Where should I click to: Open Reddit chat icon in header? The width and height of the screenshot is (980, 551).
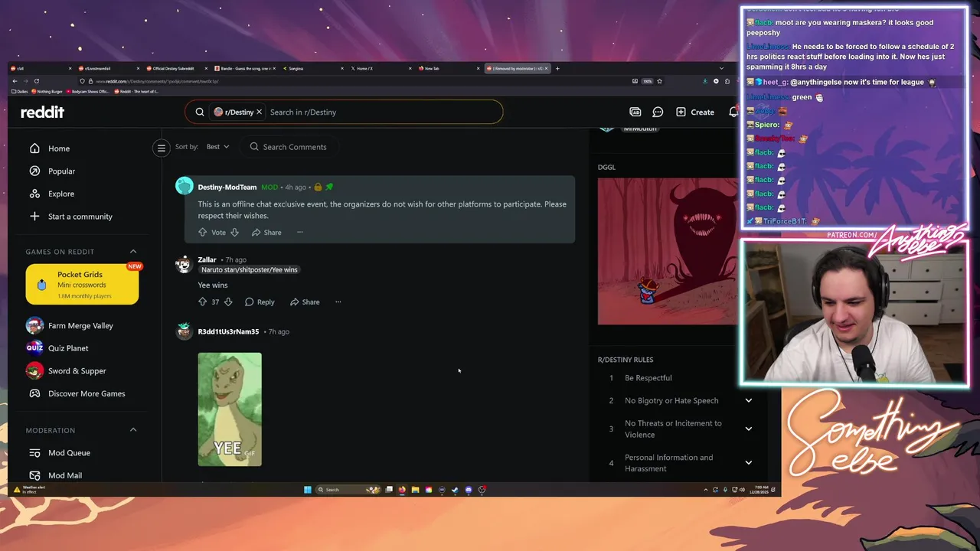tap(658, 112)
